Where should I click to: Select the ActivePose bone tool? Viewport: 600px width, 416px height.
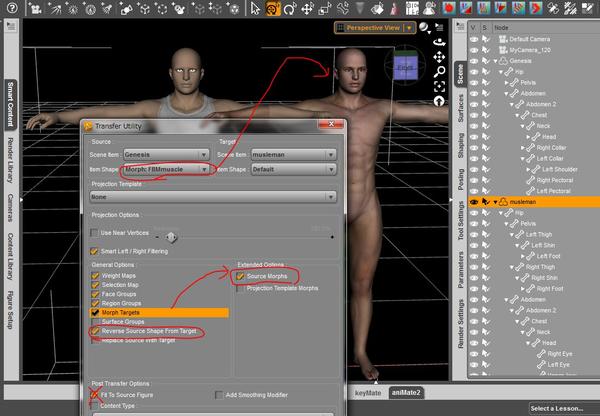[342, 8]
